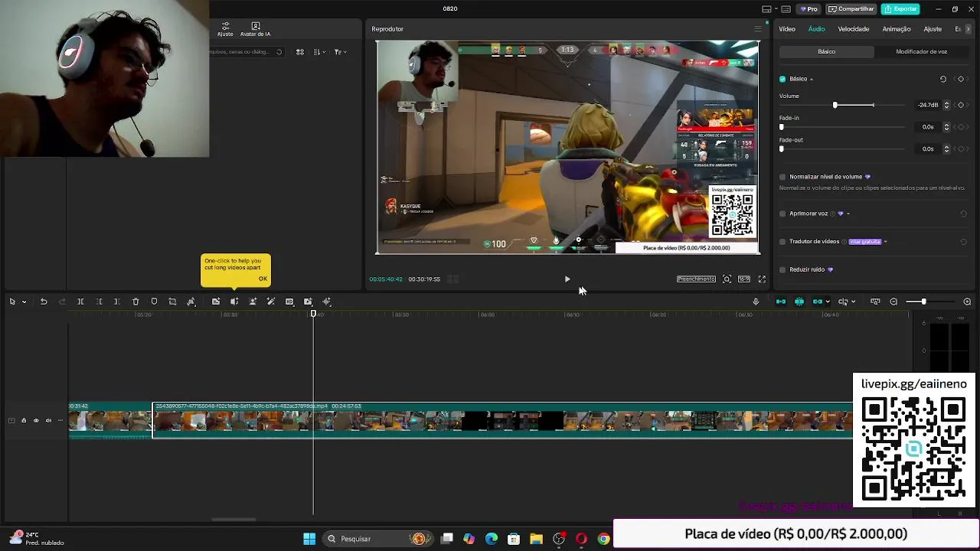Open the Velocidade tab
Screen dimensions: 980x551
click(x=854, y=29)
